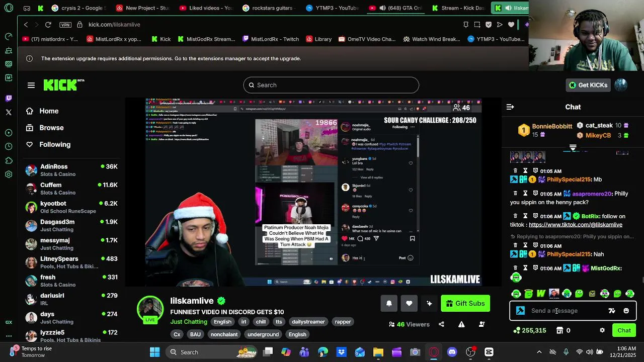Open the moderator hammer icon in chat input
Screen dimensions: 644x362
(x=521, y=311)
